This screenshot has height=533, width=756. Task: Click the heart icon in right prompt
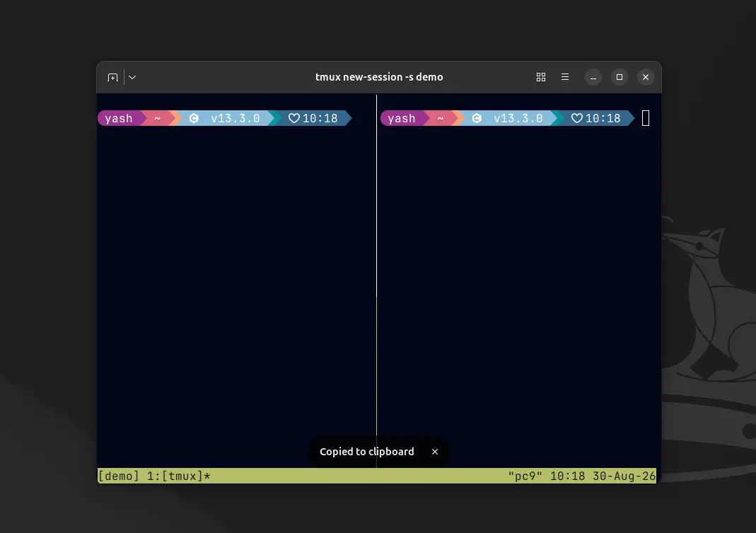tap(576, 118)
